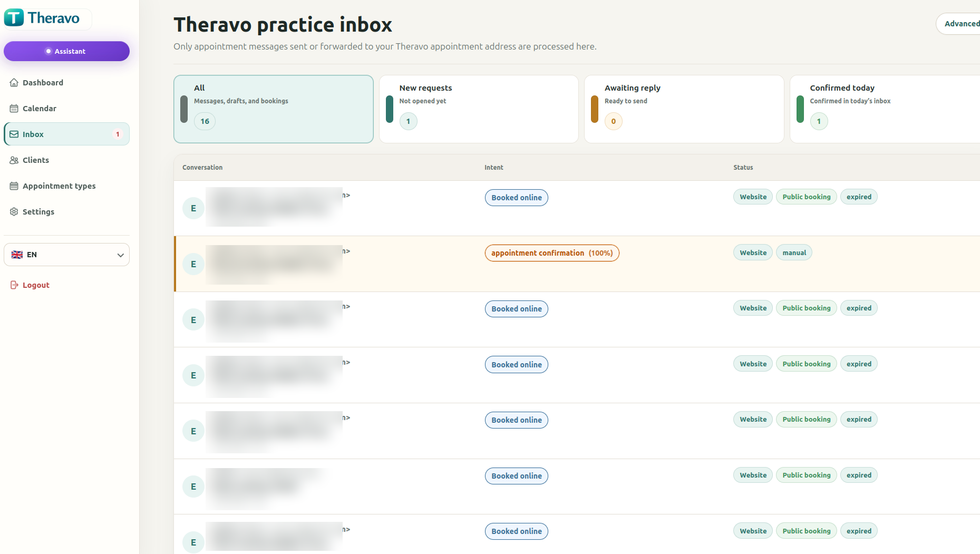Click the Conversation column header
Screen dimensions: 980x554
202,168
